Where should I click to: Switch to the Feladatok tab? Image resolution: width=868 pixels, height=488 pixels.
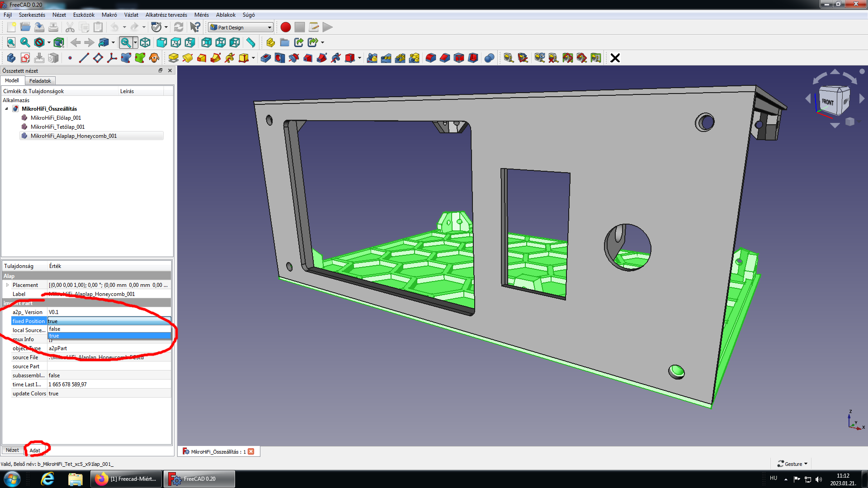click(40, 81)
